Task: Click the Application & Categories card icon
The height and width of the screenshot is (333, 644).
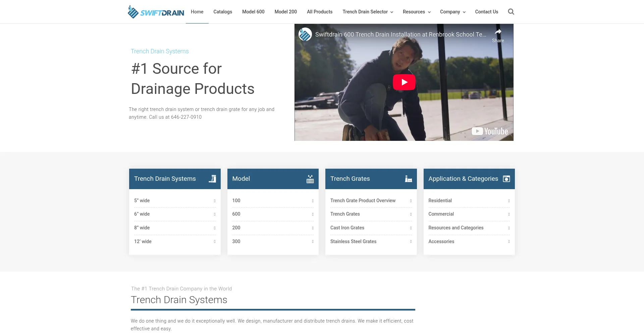Action: [506, 179]
